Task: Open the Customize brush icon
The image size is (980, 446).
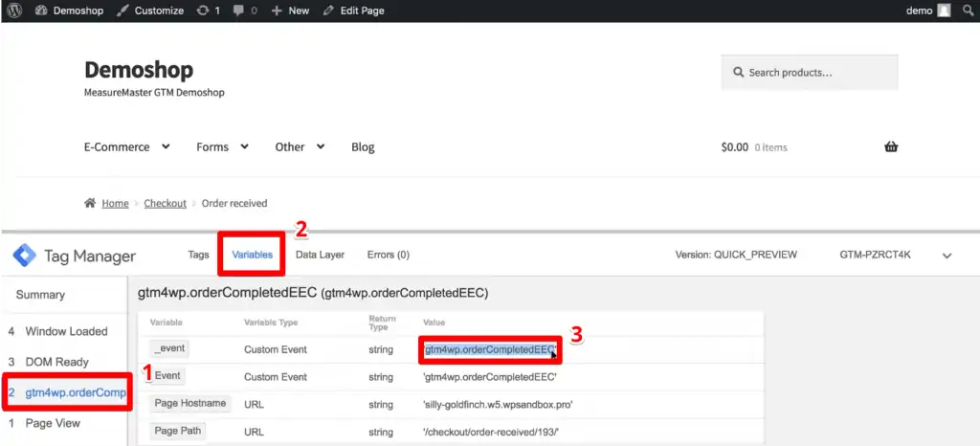Action: [x=123, y=11]
